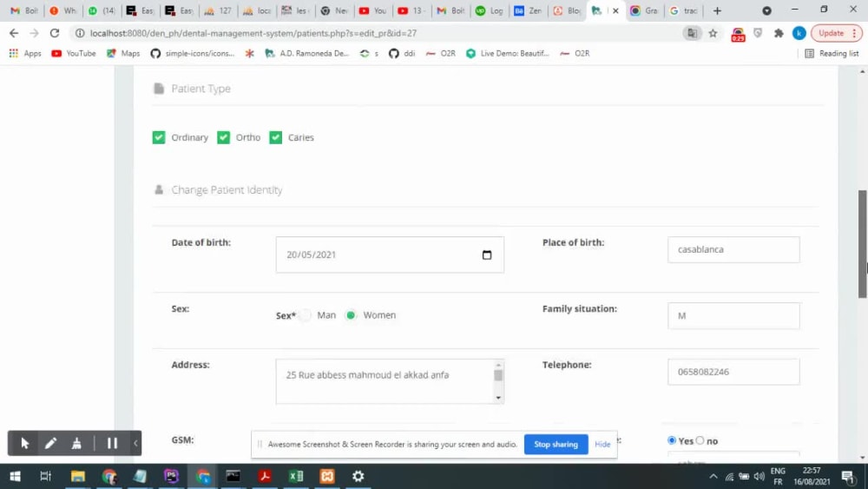Open Task View on taskbar
Screen dimensions: 868x489
(x=45, y=476)
